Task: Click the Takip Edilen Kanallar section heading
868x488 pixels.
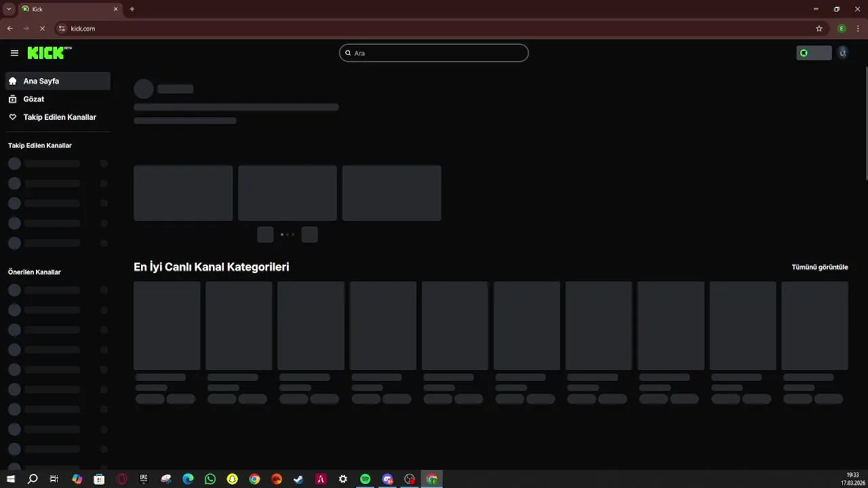Action: point(40,145)
